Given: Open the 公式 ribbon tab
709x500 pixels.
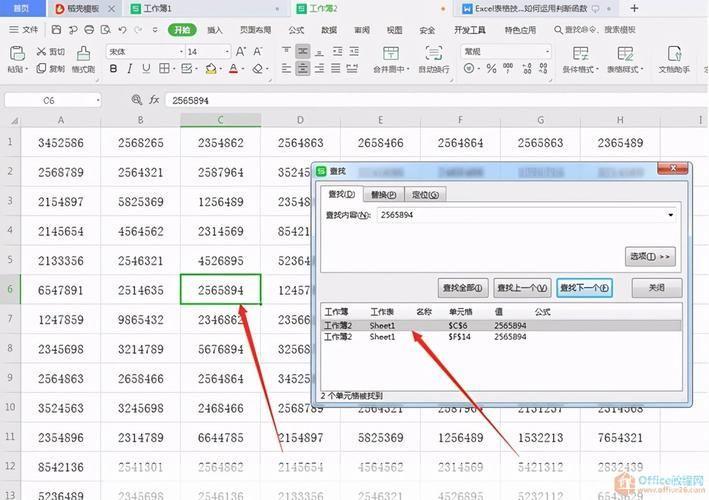Looking at the screenshot, I should tap(296, 30).
